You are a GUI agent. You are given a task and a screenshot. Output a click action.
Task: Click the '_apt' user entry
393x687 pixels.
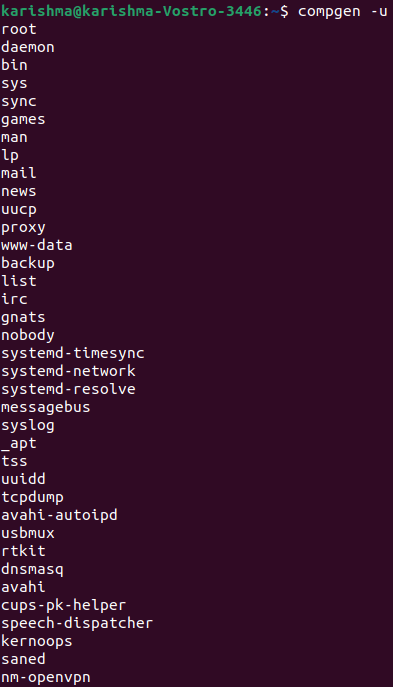click(19, 443)
